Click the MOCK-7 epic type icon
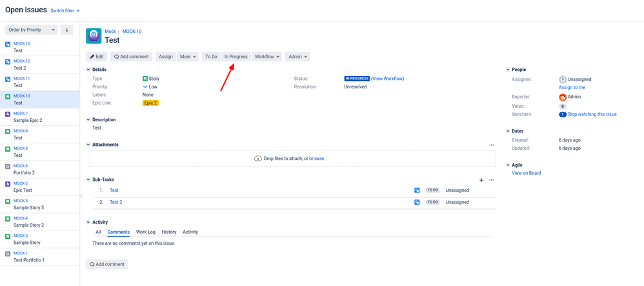Image resolution: width=644 pixels, height=286 pixels. [7, 114]
